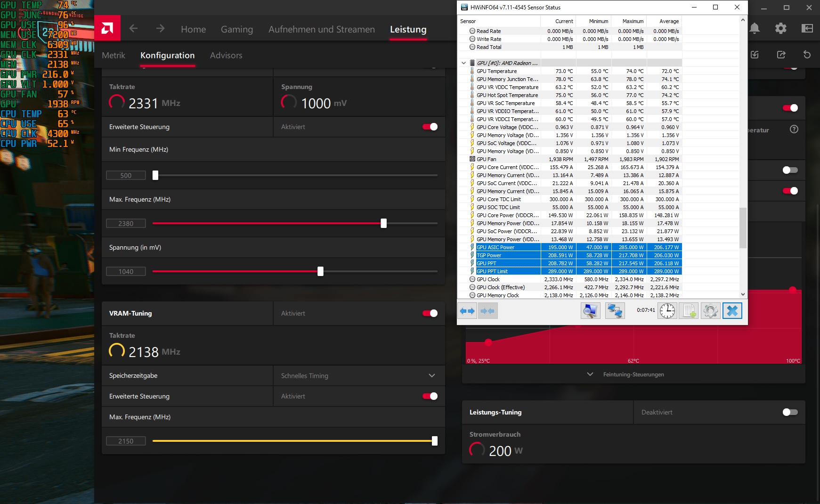
Task: Click the HWiNFO vertical scrollbar thumb
Action: pyautogui.click(x=743, y=228)
